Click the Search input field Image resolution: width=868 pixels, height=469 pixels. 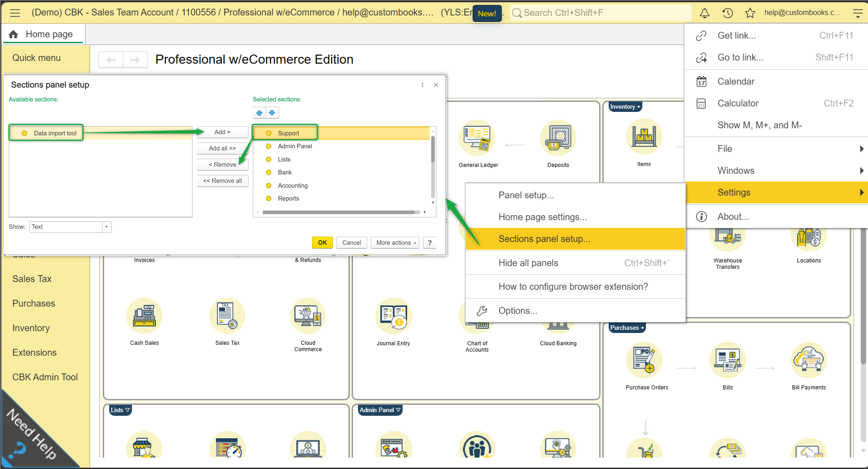pos(601,13)
